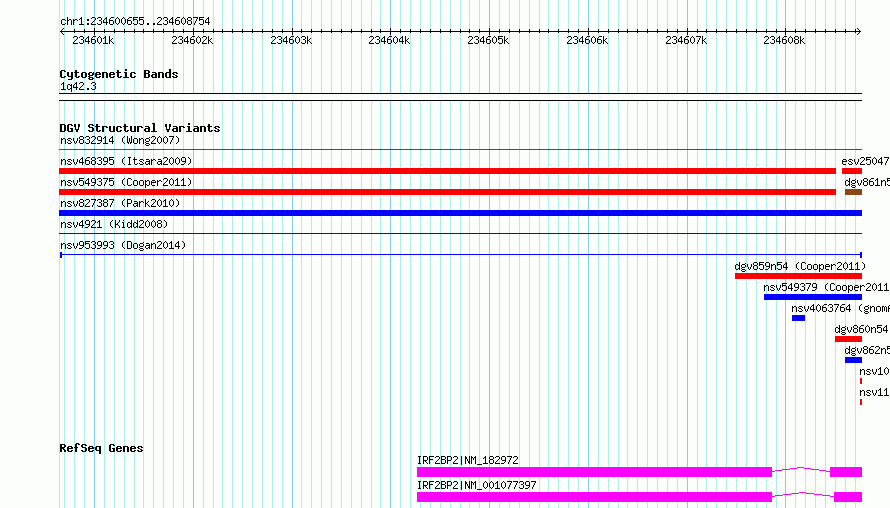Screen dimensions: 890x508
Task: Click the nsv827387 (Park2010) blue variant bar
Action: [x=460, y=213]
